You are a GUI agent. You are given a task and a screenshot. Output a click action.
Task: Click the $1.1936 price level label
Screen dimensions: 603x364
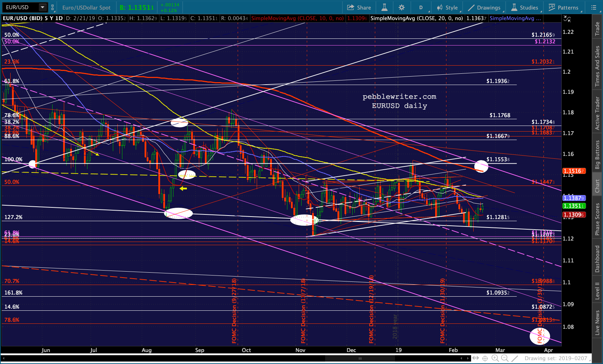[498, 81]
